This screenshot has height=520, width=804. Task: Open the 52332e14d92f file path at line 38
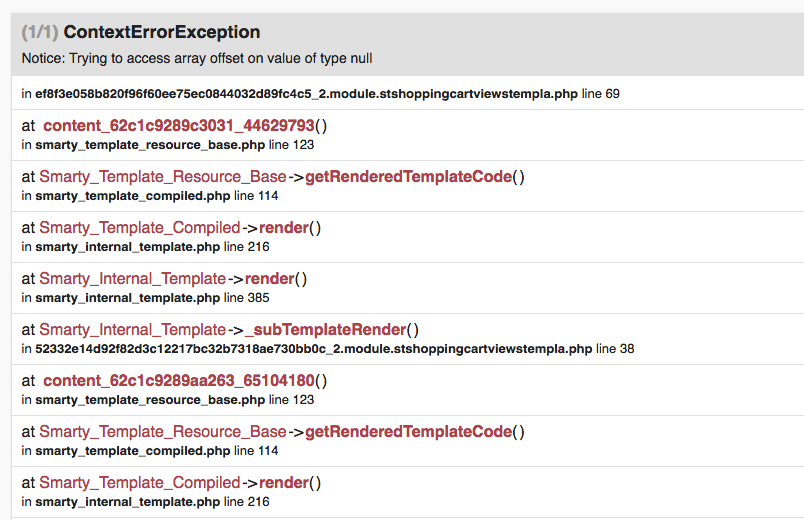click(313, 349)
